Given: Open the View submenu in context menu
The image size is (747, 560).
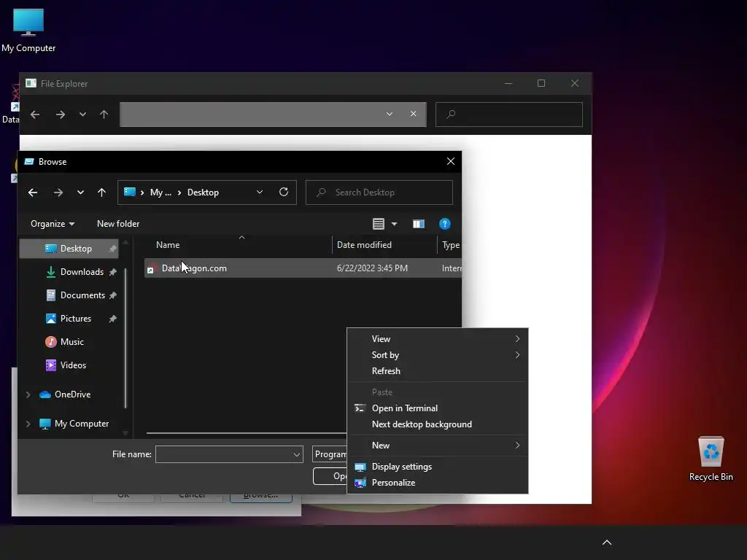Looking at the screenshot, I should click(438, 338).
